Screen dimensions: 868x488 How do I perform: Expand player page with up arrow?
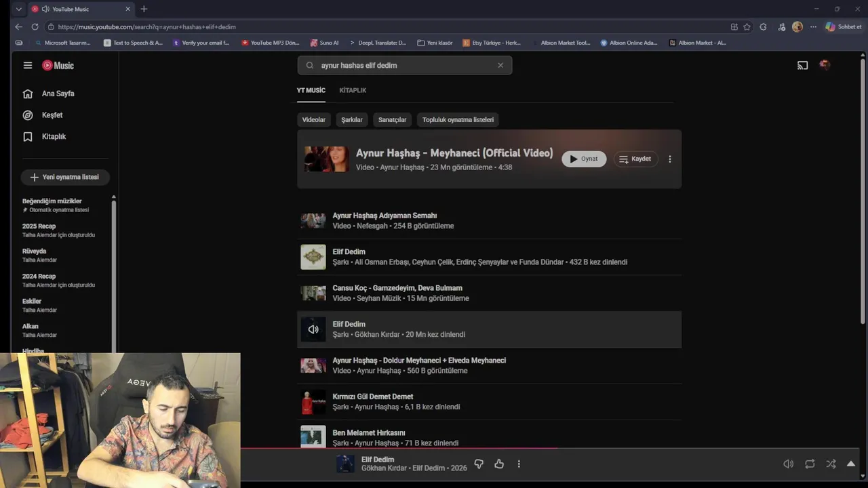(851, 464)
